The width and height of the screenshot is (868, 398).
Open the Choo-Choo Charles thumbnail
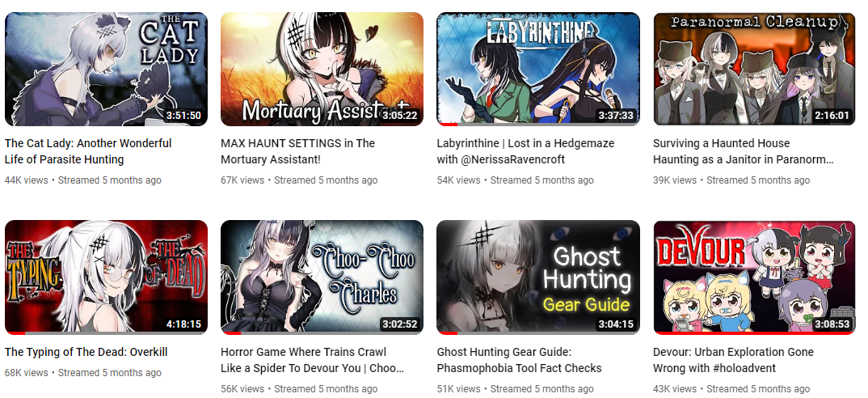(322, 277)
